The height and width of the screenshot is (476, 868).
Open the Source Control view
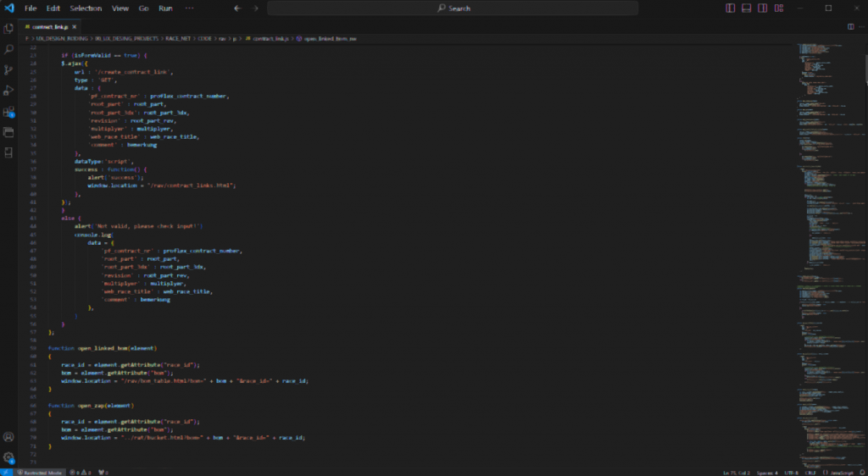[8, 70]
